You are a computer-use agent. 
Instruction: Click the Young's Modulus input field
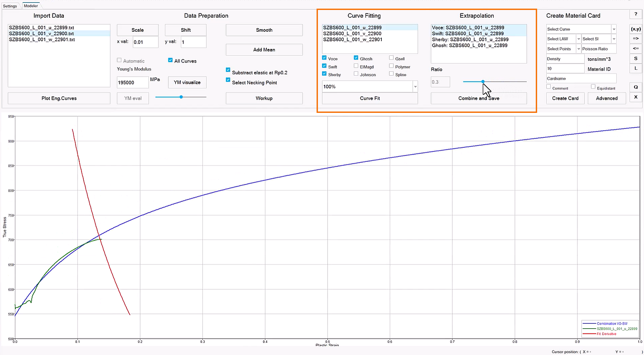[x=133, y=83]
